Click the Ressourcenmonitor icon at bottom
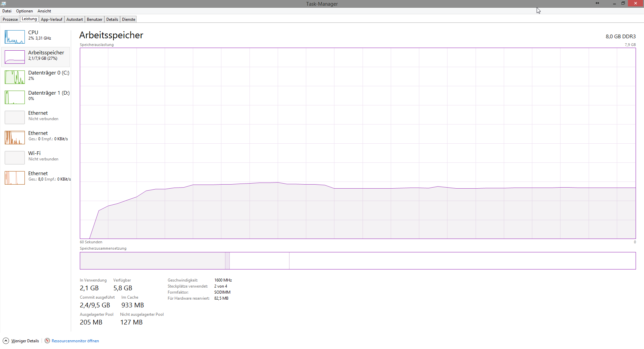Viewport: 644px width, 349px height. click(x=47, y=341)
